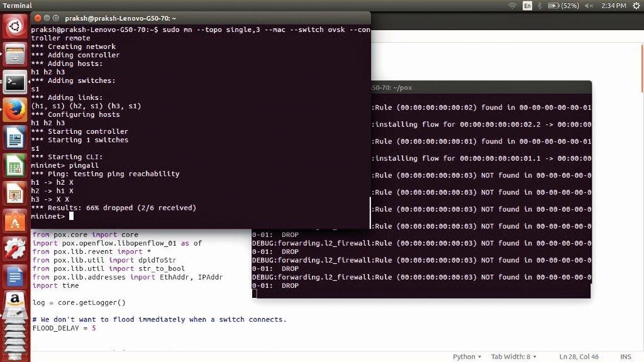Click 'import time' line in editor
The height and width of the screenshot is (362, 644).
click(x=55, y=286)
